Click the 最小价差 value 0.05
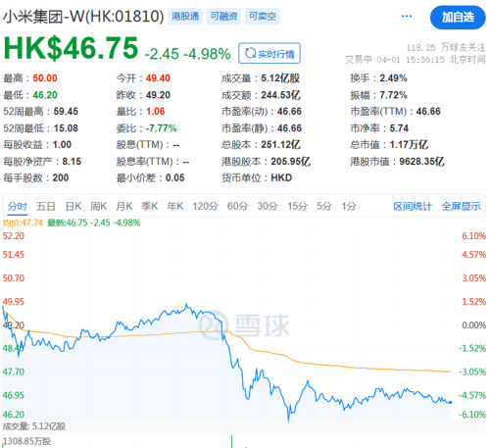Image resolution: width=490 pixels, height=448 pixels. coord(174,177)
